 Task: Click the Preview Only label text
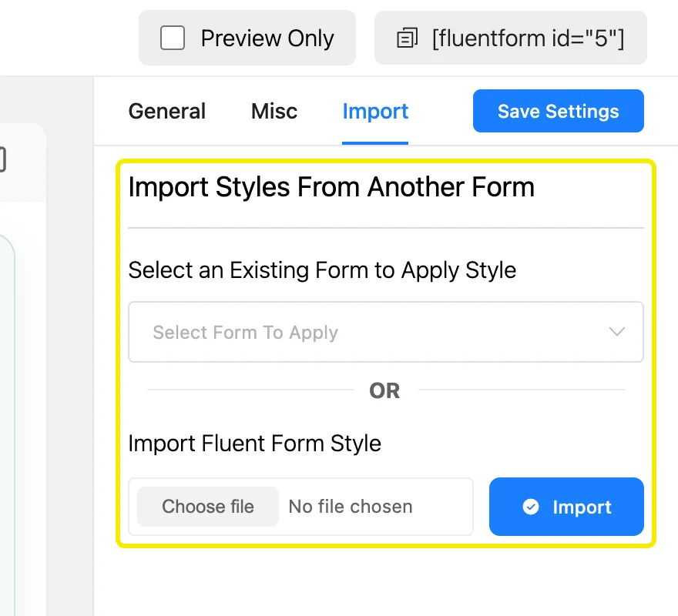267,38
